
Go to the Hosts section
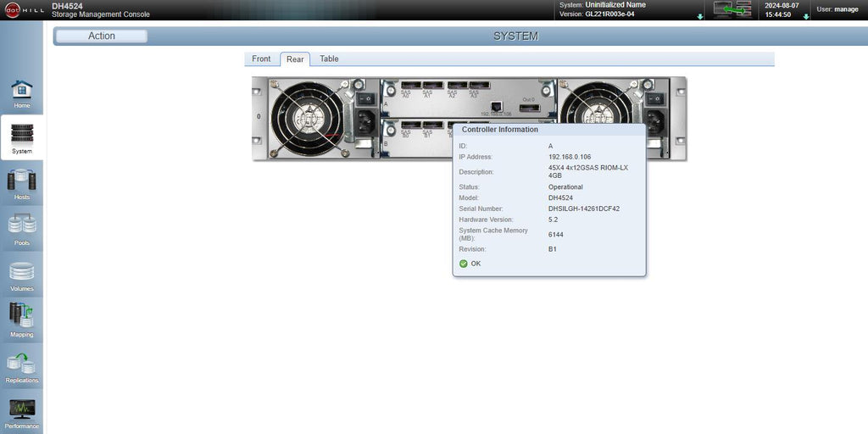point(21,185)
